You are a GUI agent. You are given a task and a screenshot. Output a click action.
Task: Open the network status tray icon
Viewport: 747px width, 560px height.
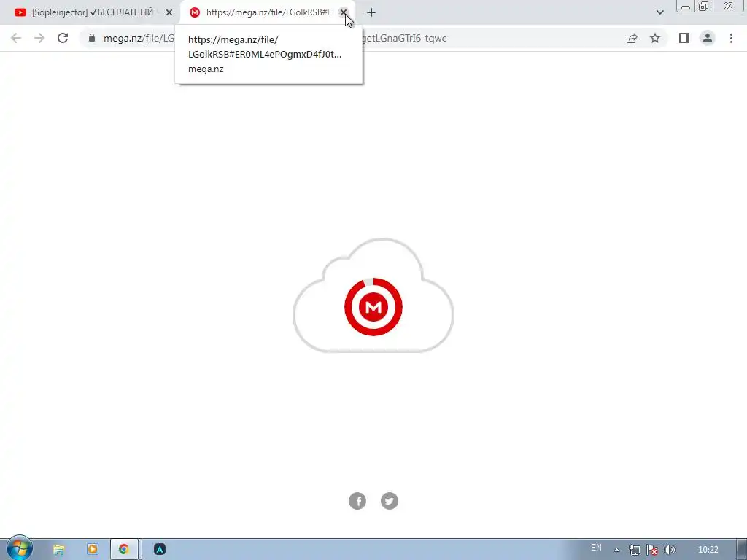[634, 550]
